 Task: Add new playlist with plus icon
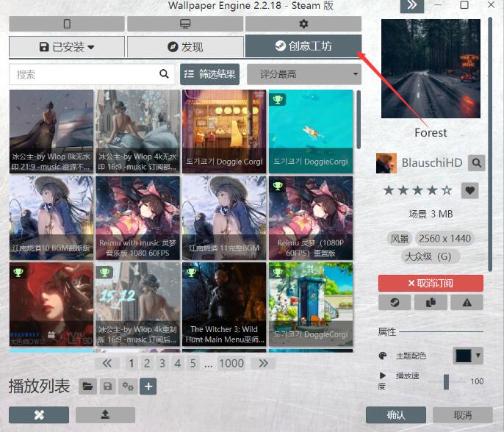coord(148,386)
